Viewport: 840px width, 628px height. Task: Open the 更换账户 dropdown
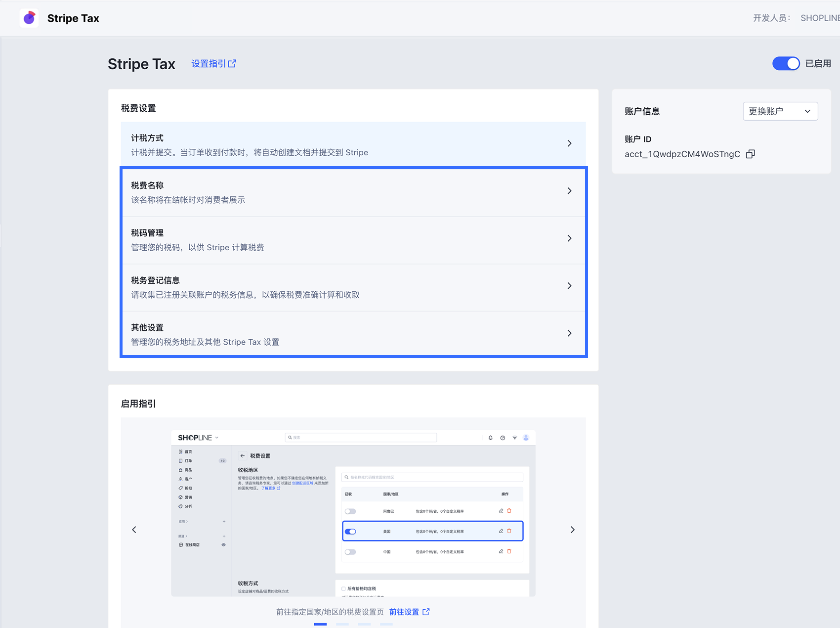(780, 111)
